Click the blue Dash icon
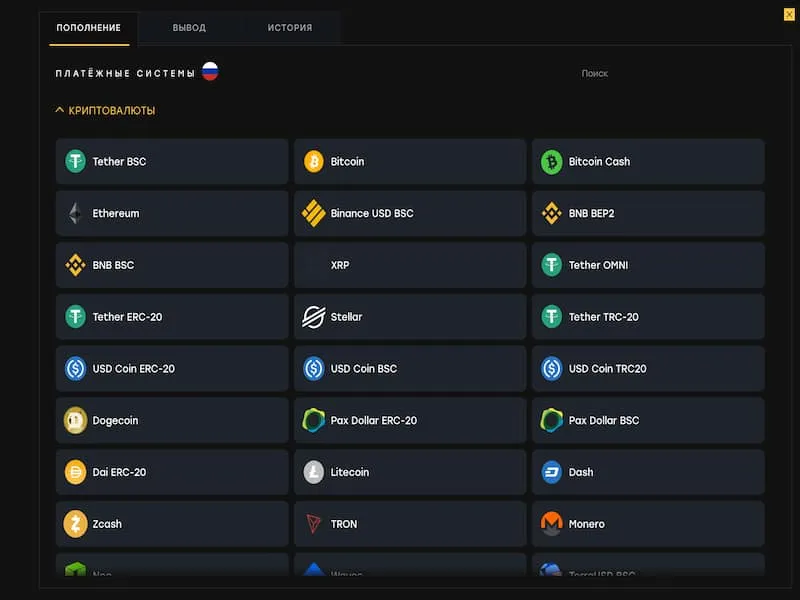This screenshot has width=800, height=600. pyautogui.click(x=552, y=472)
